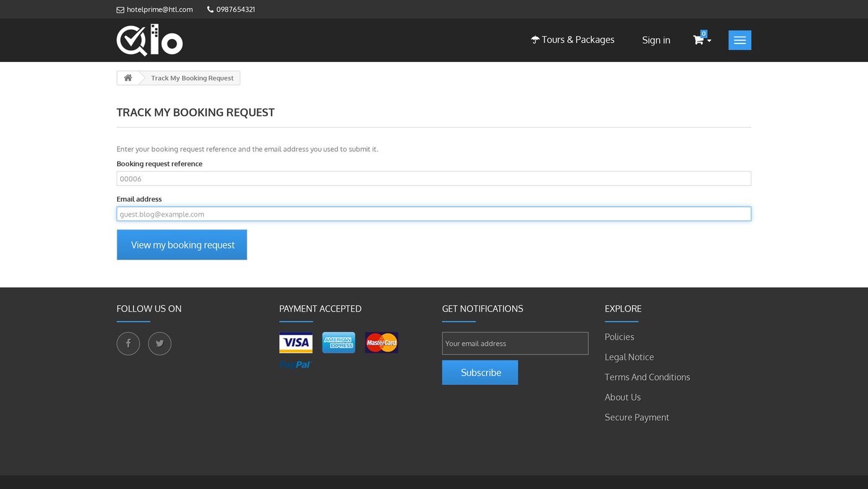Click the Subscribe button
The image size is (868, 489).
coord(480,372)
